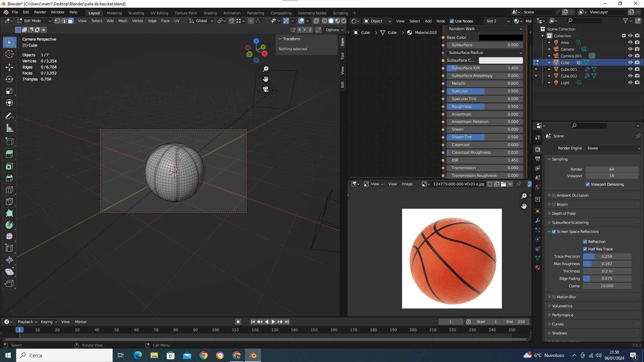Open the Render Engine Eevee dropdown
644x362 pixels.
(x=613, y=148)
